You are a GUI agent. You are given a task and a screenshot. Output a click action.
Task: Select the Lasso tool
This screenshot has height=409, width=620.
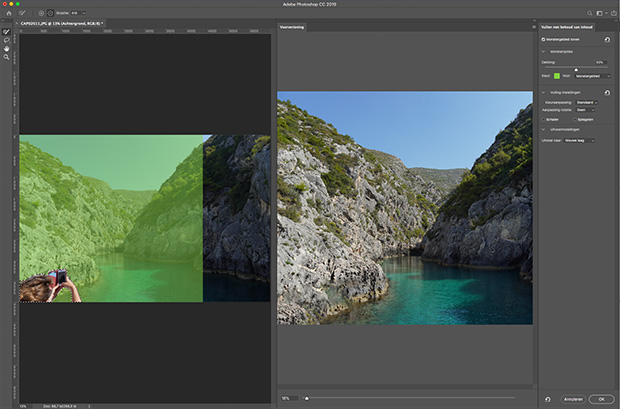(6, 40)
